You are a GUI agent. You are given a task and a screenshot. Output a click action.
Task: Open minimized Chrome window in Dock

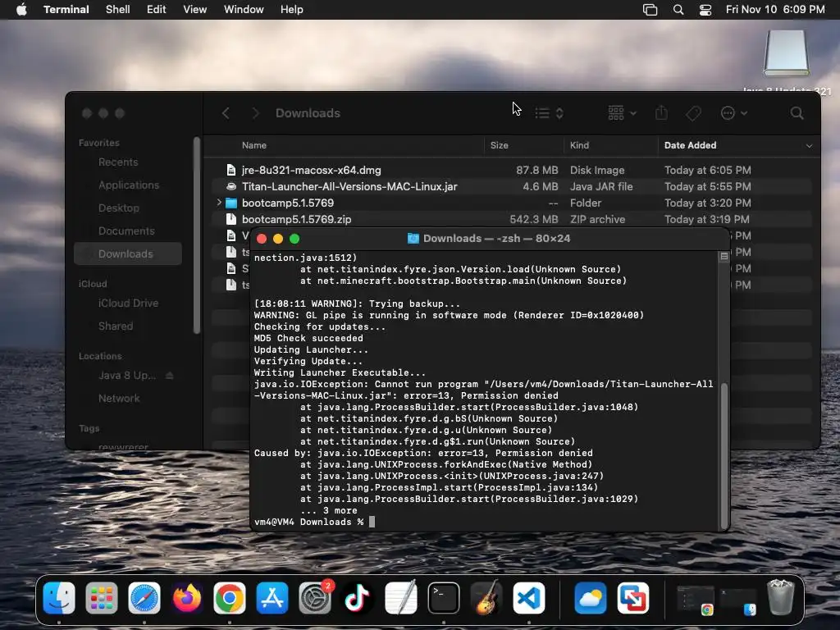pos(696,600)
